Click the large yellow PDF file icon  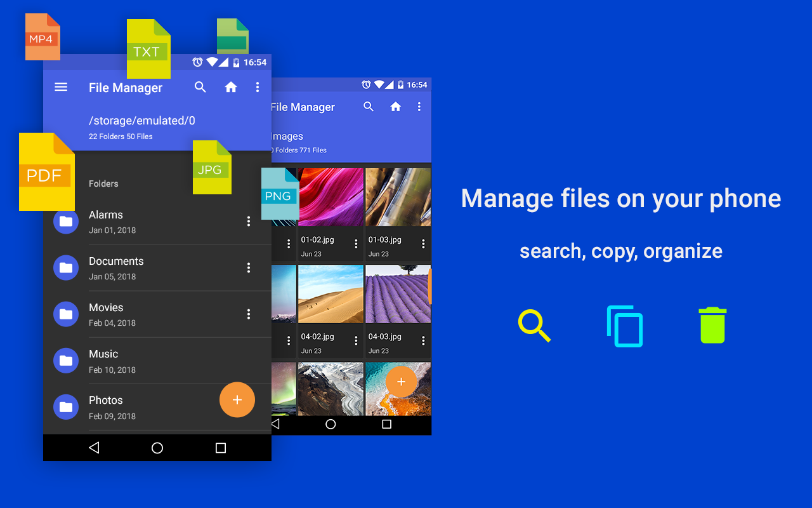47,172
